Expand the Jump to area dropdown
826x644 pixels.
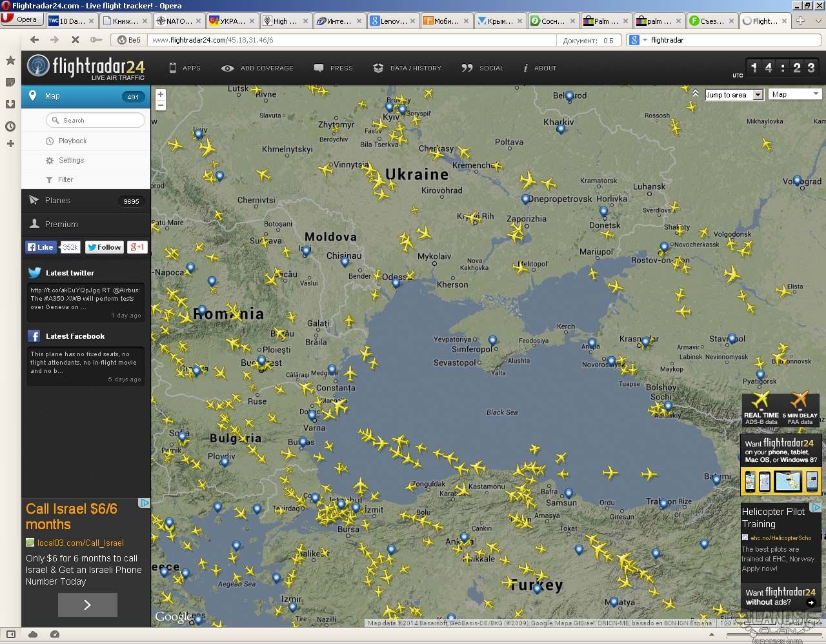pos(758,95)
